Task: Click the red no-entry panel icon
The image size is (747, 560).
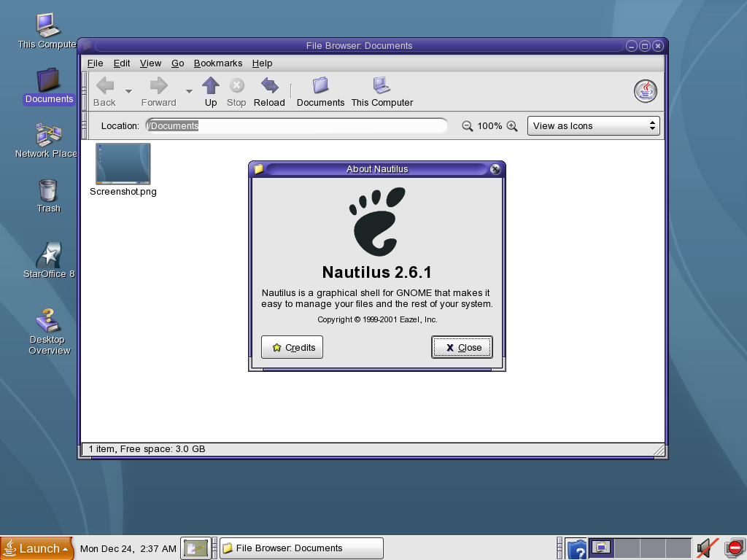Action: click(x=735, y=548)
